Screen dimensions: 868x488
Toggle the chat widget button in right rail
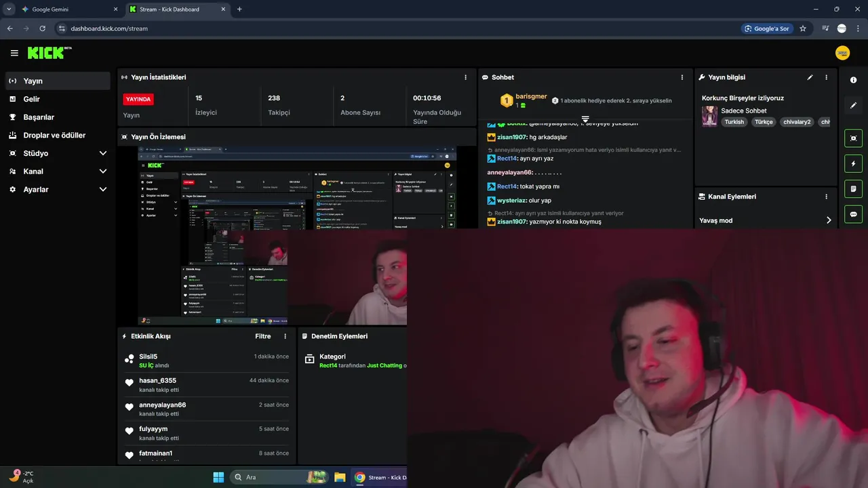click(x=853, y=214)
